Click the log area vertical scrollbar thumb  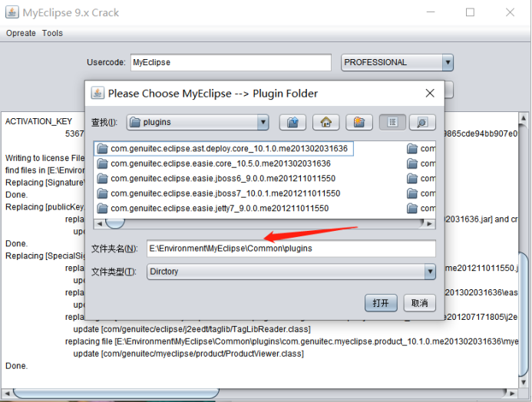(x=524, y=314)
